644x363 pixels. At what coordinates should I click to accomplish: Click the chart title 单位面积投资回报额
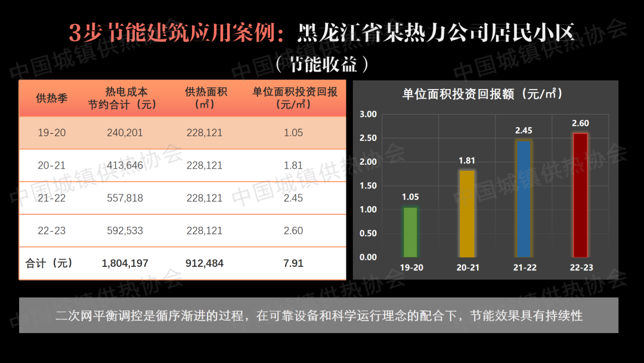pos(482,94)
